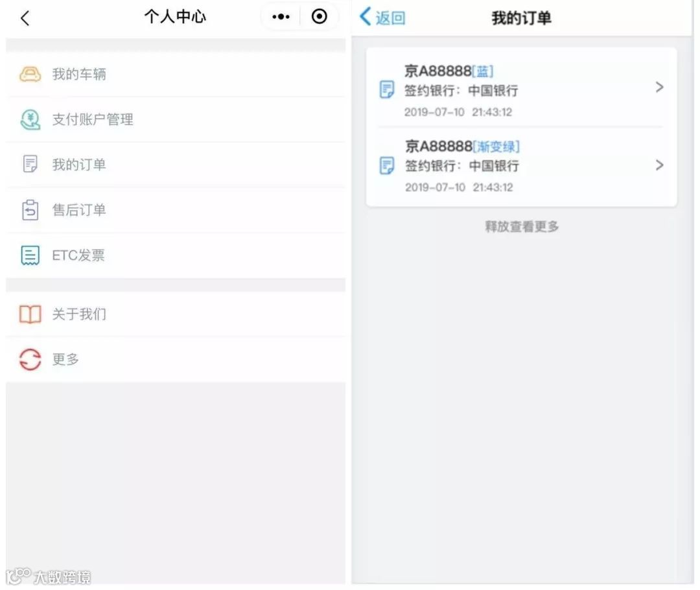Click the order document icon for the blue plate
Screen dimensions: 700x590
click(x=386, y=89)
